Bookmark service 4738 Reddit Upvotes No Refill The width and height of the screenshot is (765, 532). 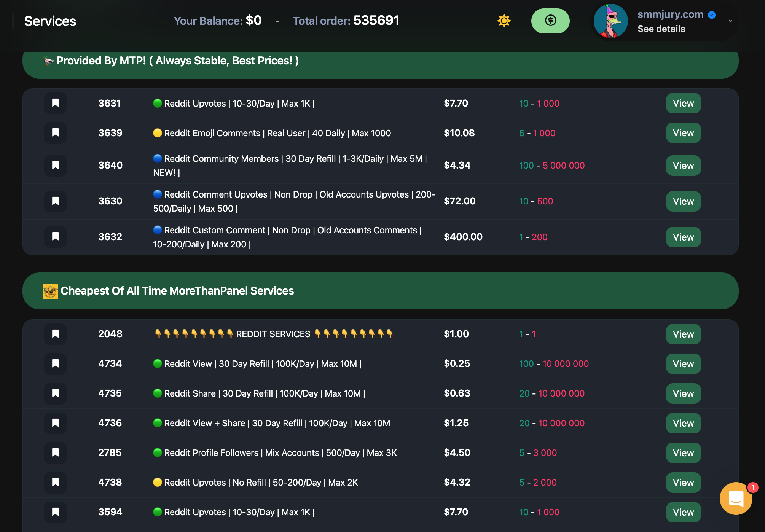tap(56, 483)
